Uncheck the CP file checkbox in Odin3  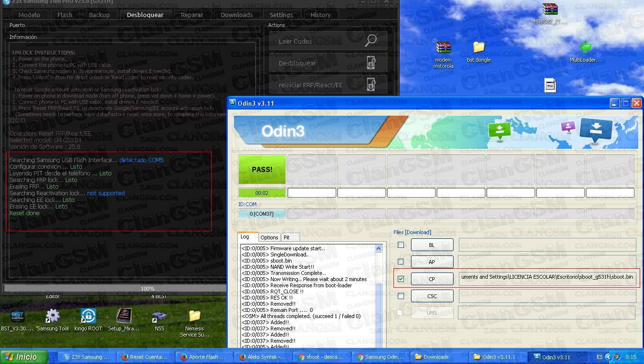pyautogui.click(x=401, y=279)
